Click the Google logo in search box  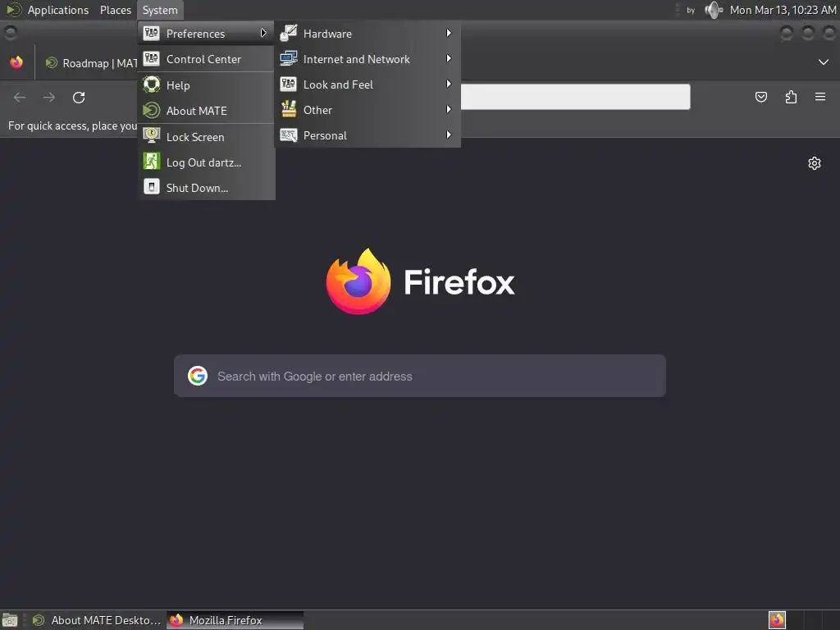pyautogui.click(x=197, y=376)
